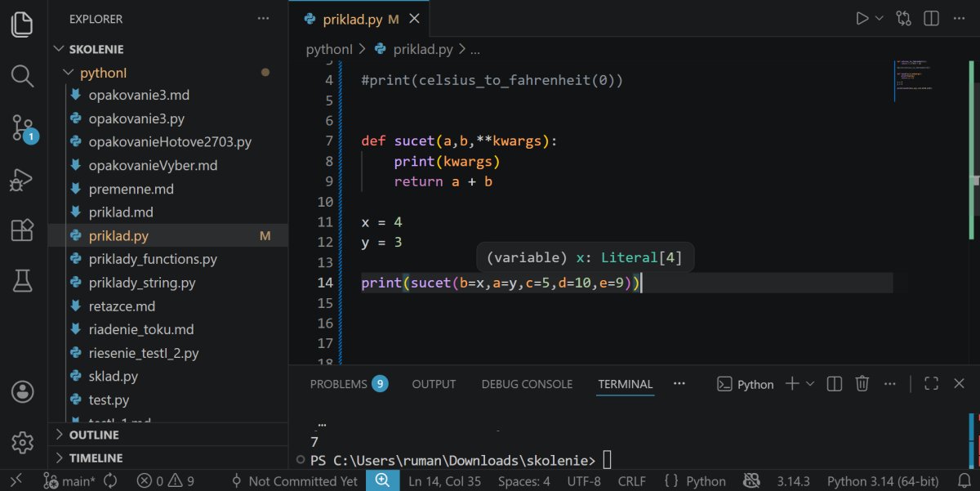Viewport: 980px width, 491px height.
Task: Open launch profile dropdown next to new terminal
Action: 810,384
